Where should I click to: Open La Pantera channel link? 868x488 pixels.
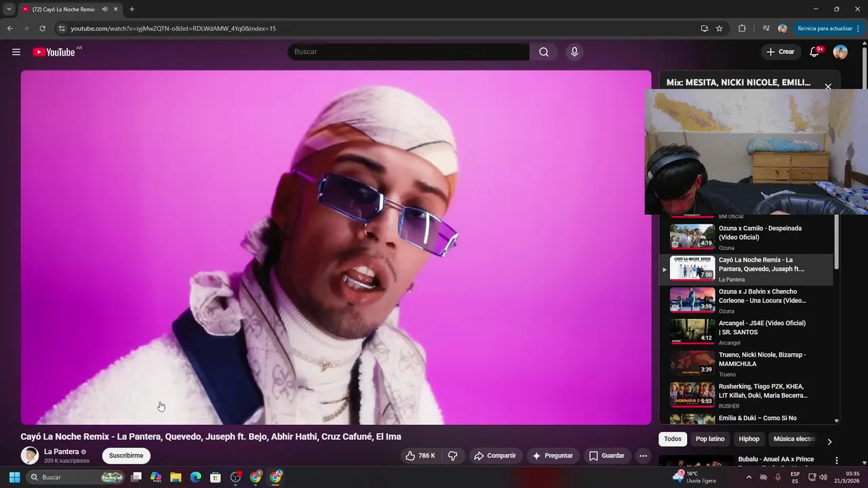pyautogui.click(x=62, y=452)
